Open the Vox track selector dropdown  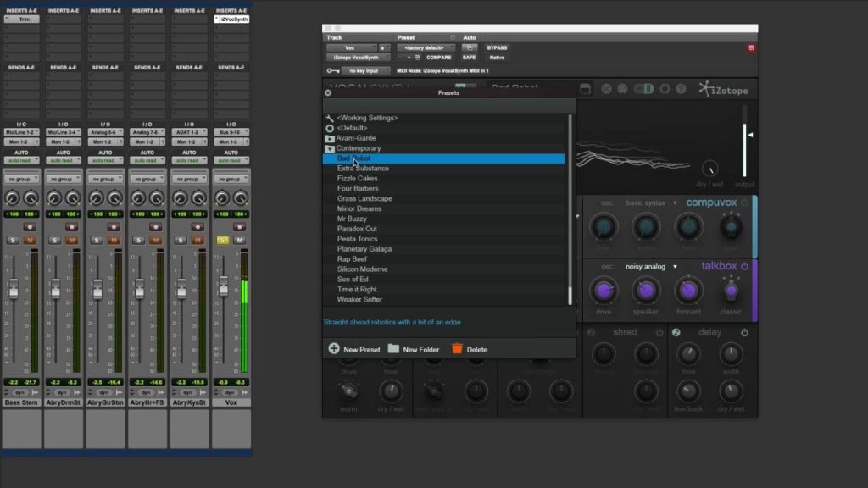(x=351, y=48)
